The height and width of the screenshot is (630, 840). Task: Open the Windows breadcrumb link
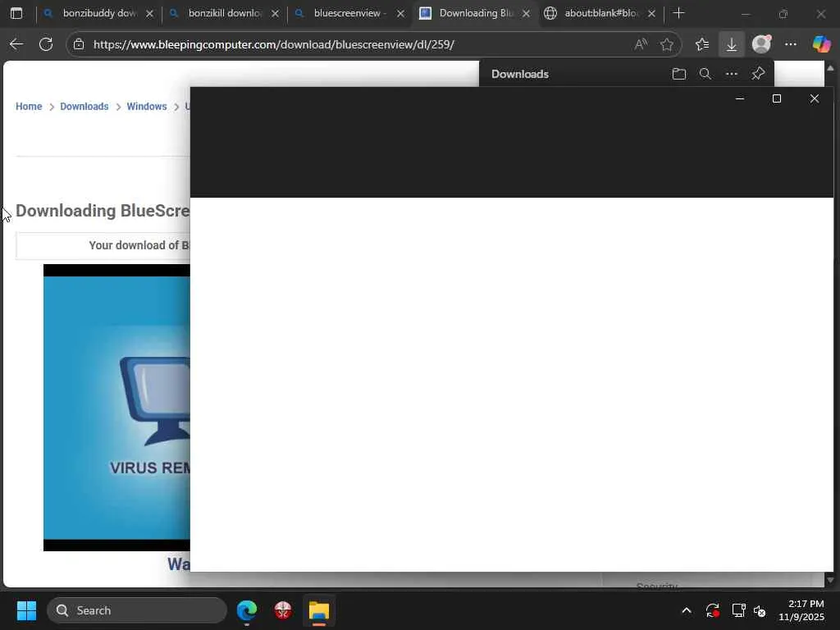[x=147, y=107]
